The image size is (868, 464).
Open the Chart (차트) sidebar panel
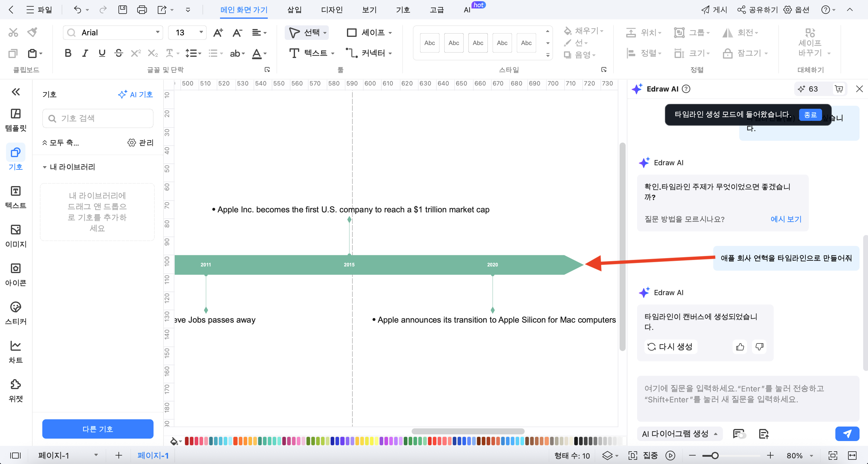coord(16,352)
